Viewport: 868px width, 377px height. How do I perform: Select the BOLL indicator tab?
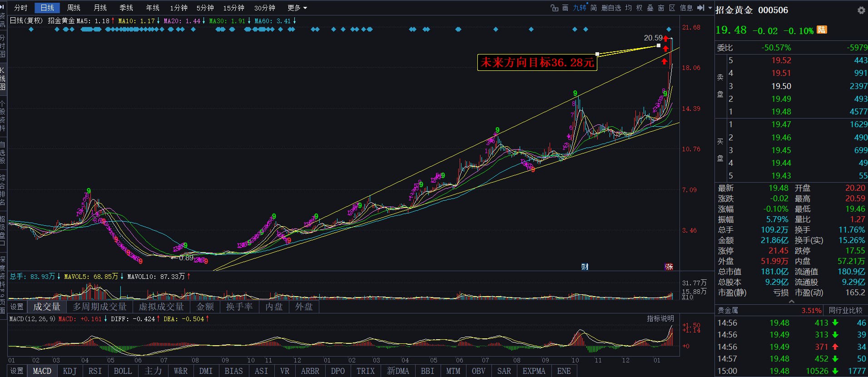pyautogui.click(x=123, y=371)
